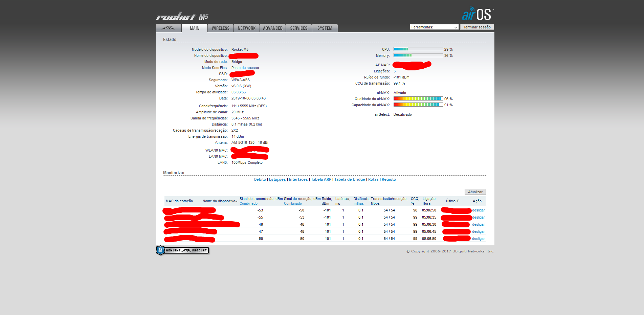Screen dimensions: 644x315
Task: Click the airSelect Desativado value
Action: (403, 114)
